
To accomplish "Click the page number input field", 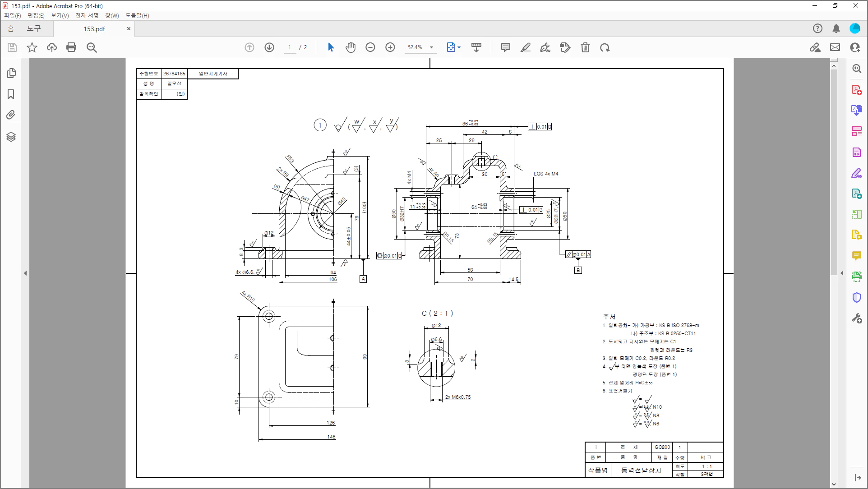I will pos(289,47).
